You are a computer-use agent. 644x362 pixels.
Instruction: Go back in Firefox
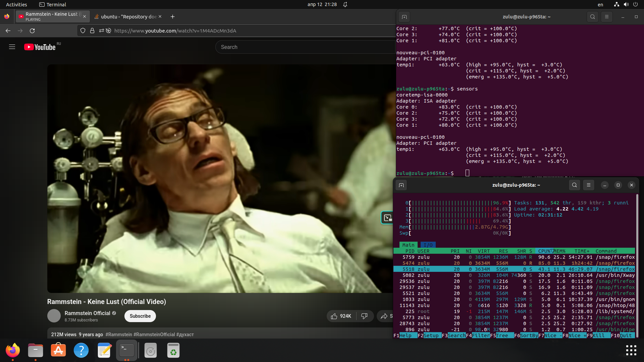8,31
